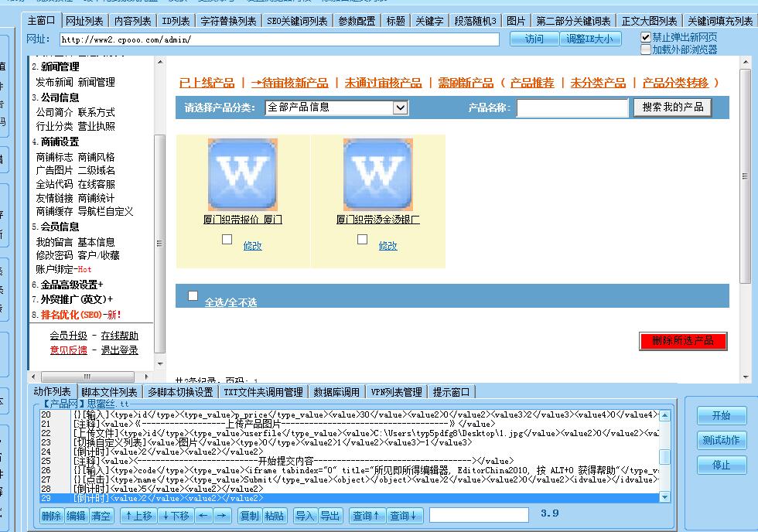This screenshot has width=758, height=532.
Task: Click 会员升级 sidebar link
Action: 68,336
